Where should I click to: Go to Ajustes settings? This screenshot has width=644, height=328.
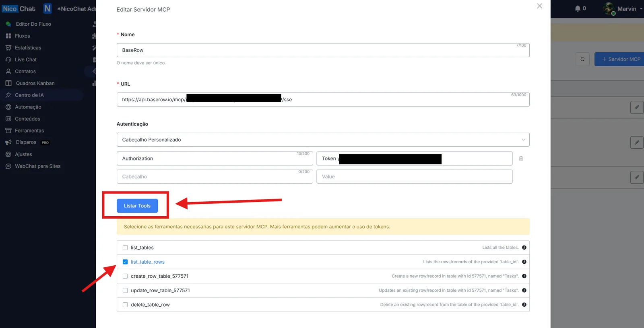tap(23, 154)
